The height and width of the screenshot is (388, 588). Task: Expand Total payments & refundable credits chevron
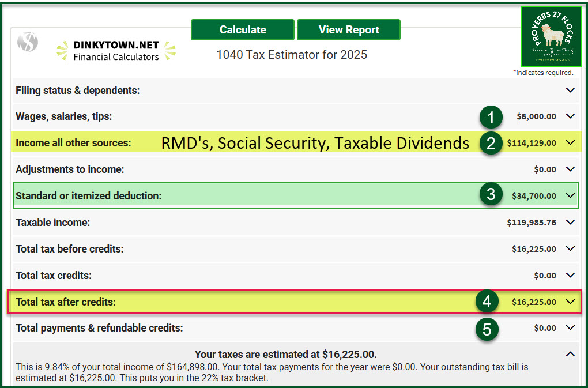tap(570, 328)
